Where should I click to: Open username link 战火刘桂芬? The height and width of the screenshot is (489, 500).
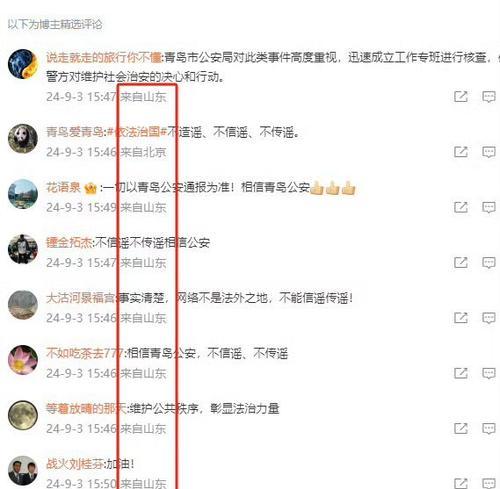75,464
